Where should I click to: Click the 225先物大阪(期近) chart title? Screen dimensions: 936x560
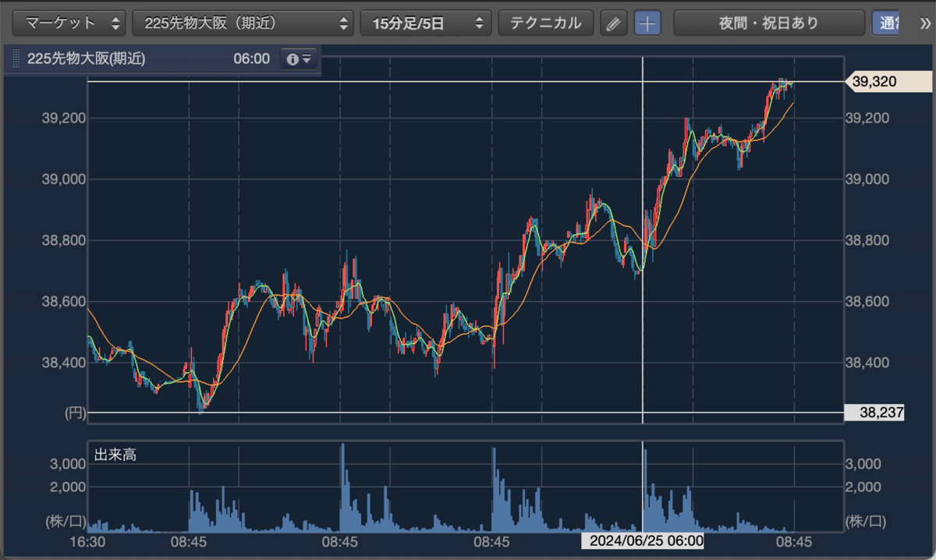pyautogui.click(x=86, y=58)
